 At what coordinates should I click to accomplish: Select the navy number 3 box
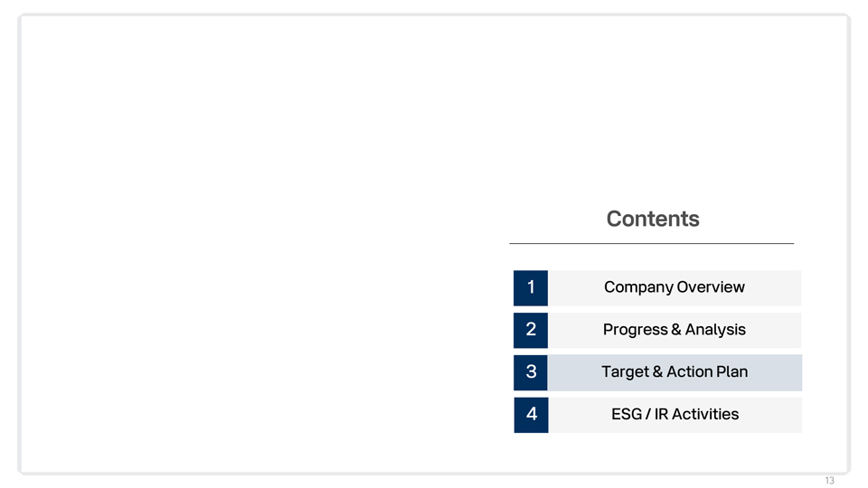click(x=531, y=372)
